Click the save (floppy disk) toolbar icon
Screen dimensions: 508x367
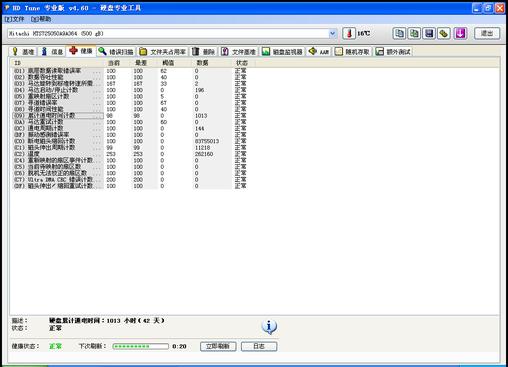point(429,33)
